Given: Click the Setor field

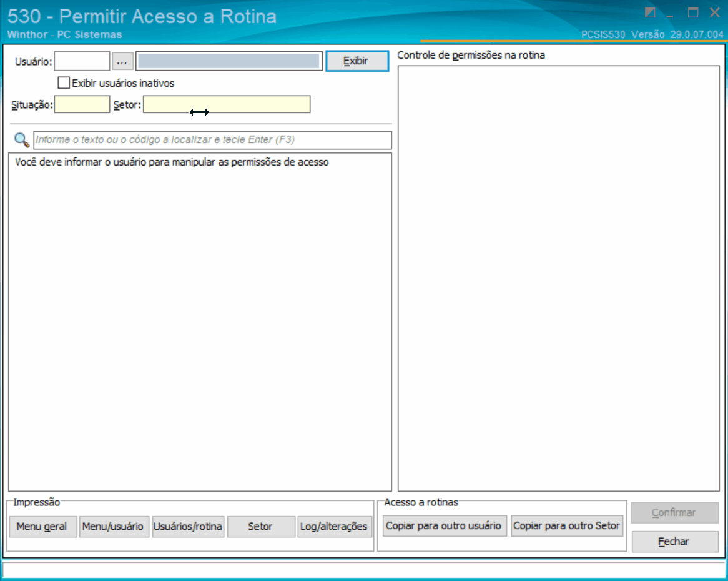Looking at the screenshot, I should tap(227, 104).
